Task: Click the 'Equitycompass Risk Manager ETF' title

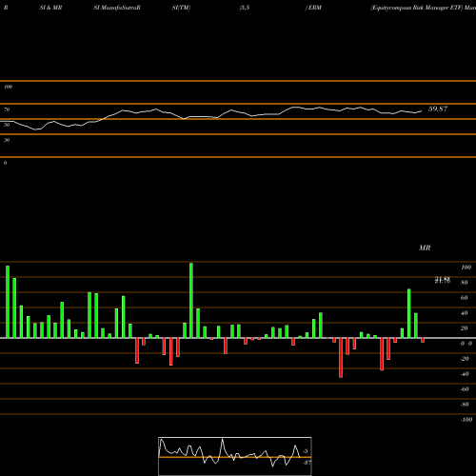Action: tap(417, 8)
